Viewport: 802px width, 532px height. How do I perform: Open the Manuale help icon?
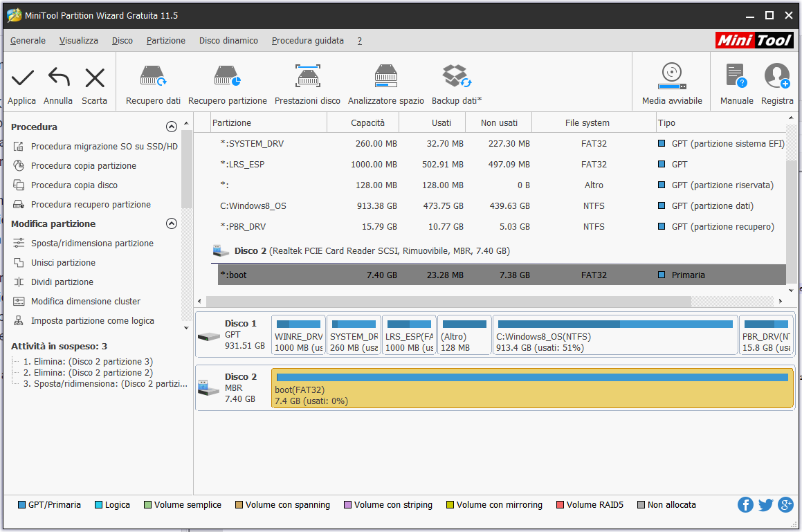pyautogui.click(x=736, y=76)
